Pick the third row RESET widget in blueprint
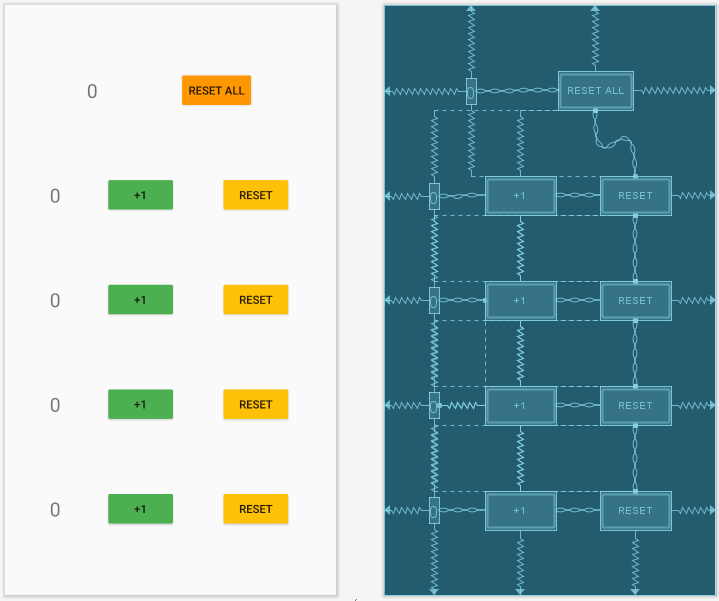719x601 pixels. (x=635, y=405)
